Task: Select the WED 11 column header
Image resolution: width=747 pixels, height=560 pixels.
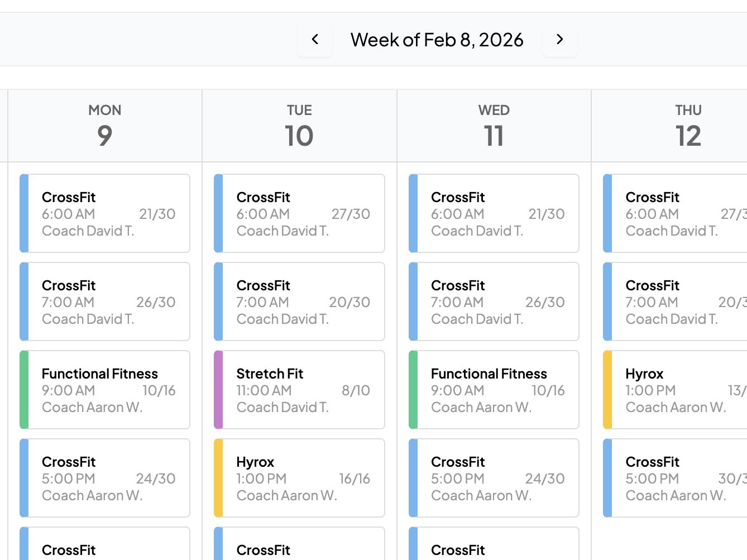Action: (494, 125)
